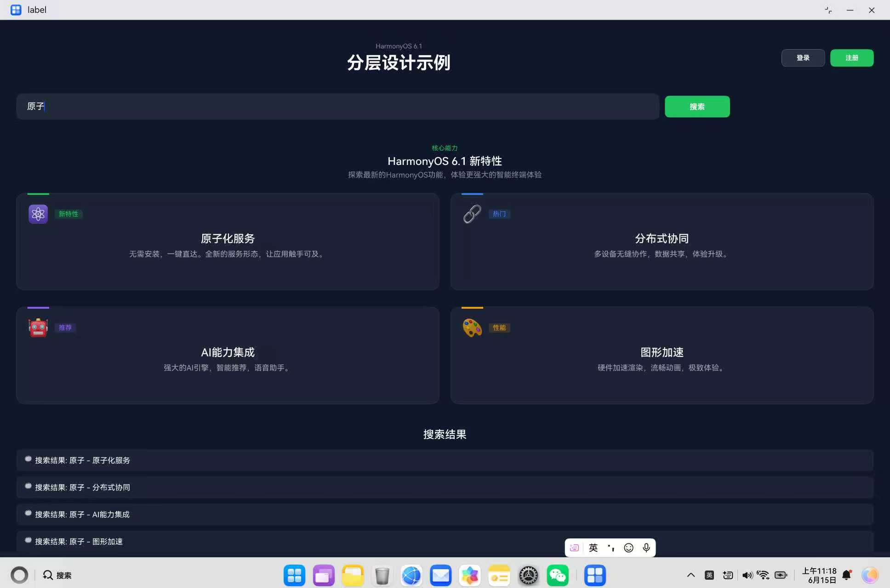Image resolution: width=890 pixels, height=588 pixels.
Task: Select result 搜索结果: 原子 - AI能力集成
Action: click(445, 514)
